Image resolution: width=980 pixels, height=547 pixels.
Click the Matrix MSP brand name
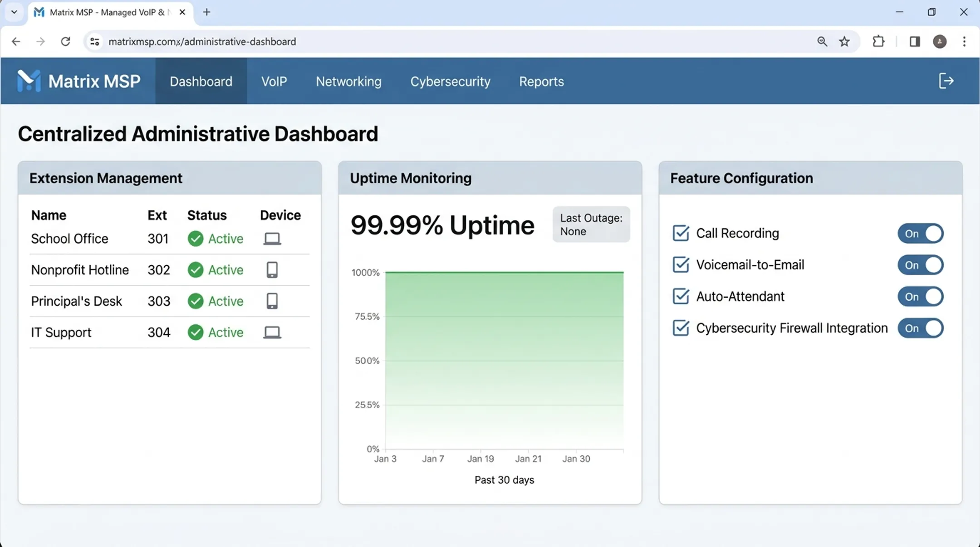(94, 81)
